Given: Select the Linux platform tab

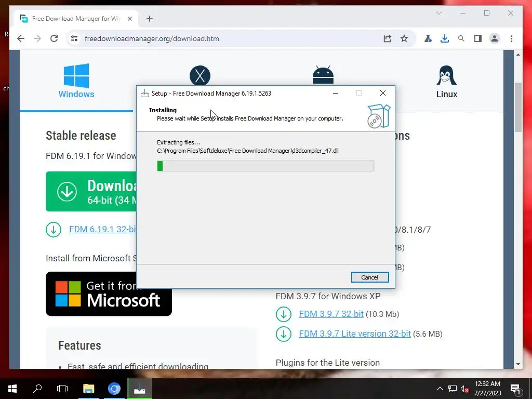Looking at the screenshot, I should pyautogui.click(x=446, y=82).
